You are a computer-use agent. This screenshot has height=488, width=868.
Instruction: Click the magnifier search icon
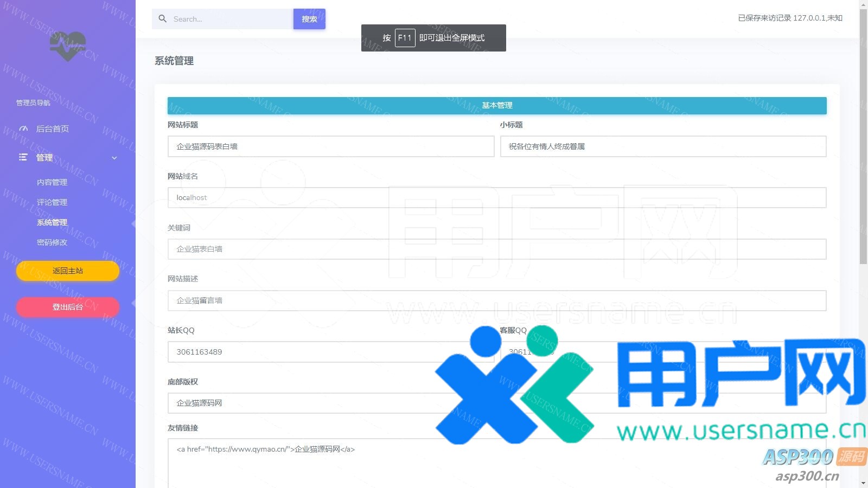coord(162,19)
